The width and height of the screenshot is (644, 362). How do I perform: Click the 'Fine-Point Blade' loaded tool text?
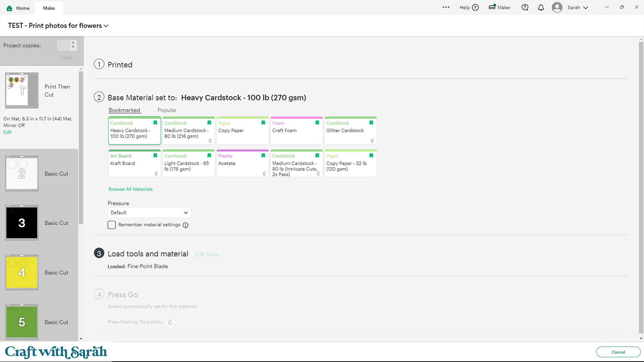(x=148, y=266)
